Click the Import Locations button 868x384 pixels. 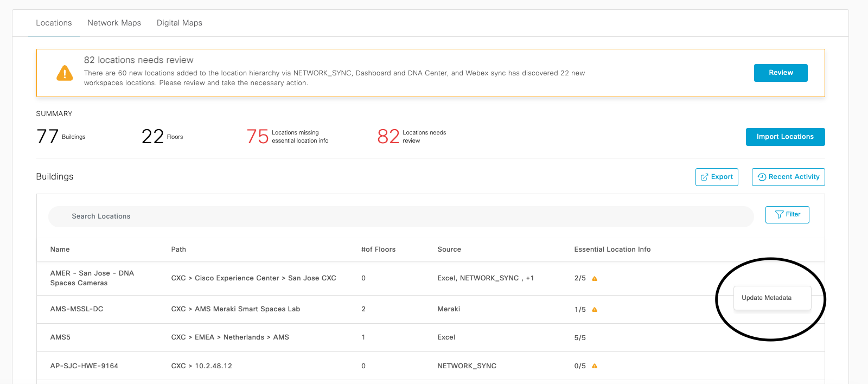(x=785, y=137)
